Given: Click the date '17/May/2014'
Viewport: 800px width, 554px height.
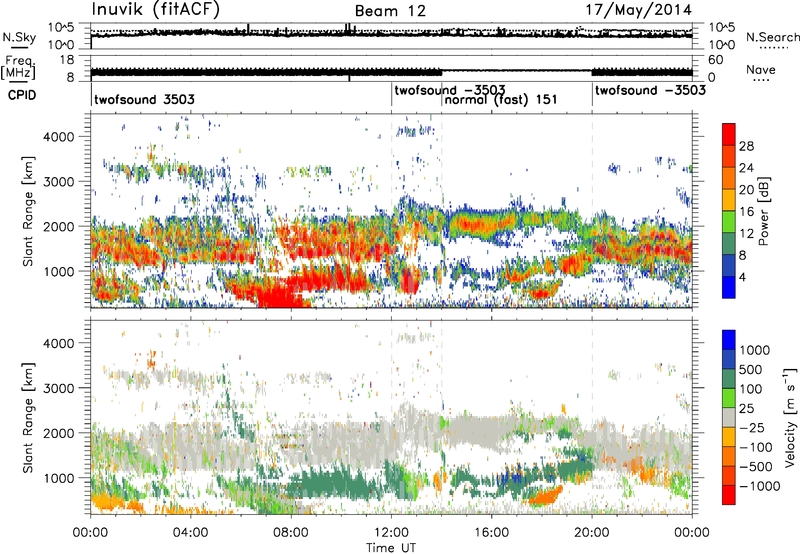Looking at the screenshot, I should (639, 10).
